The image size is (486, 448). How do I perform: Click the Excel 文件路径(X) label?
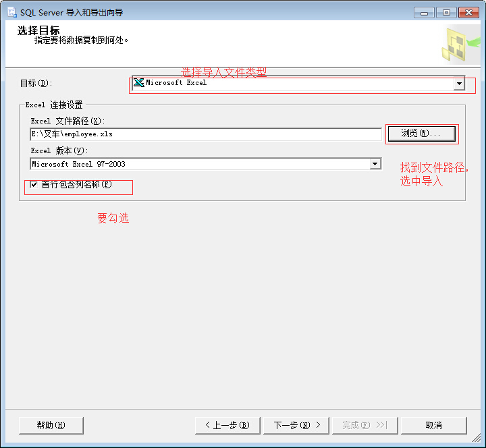pos(68,121)
